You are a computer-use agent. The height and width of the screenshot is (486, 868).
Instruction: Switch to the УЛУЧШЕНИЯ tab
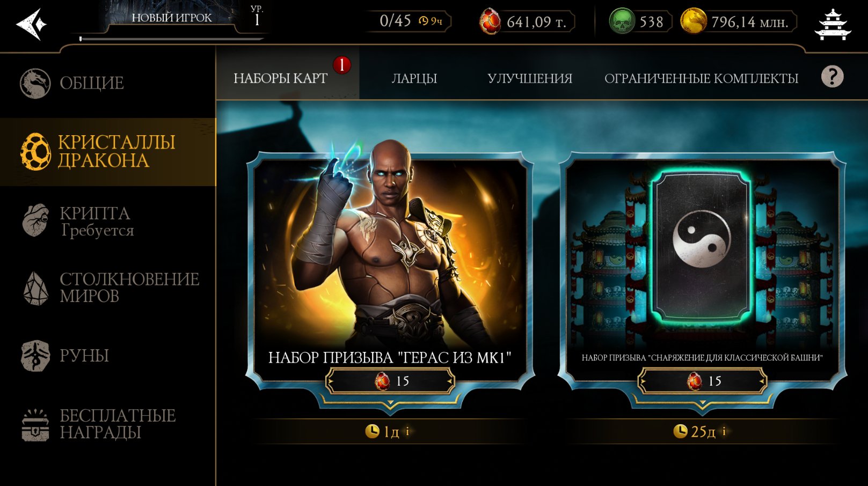click(530, 78)
